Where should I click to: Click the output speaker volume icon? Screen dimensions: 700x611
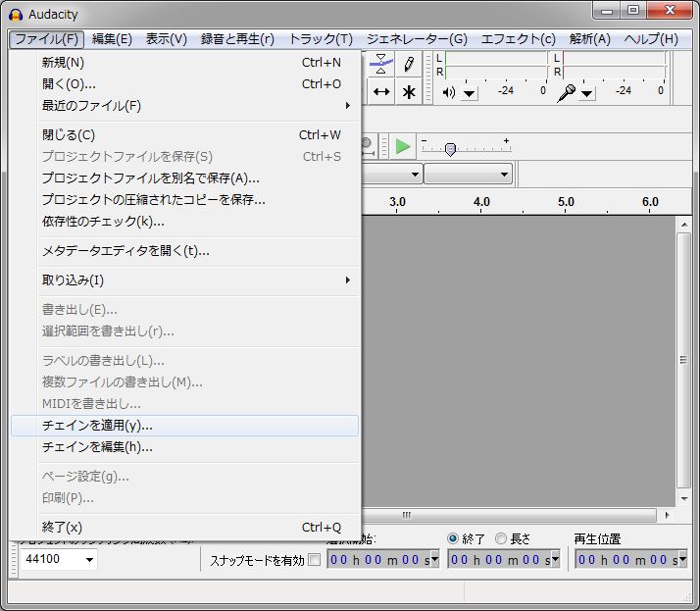coord(449,92)
